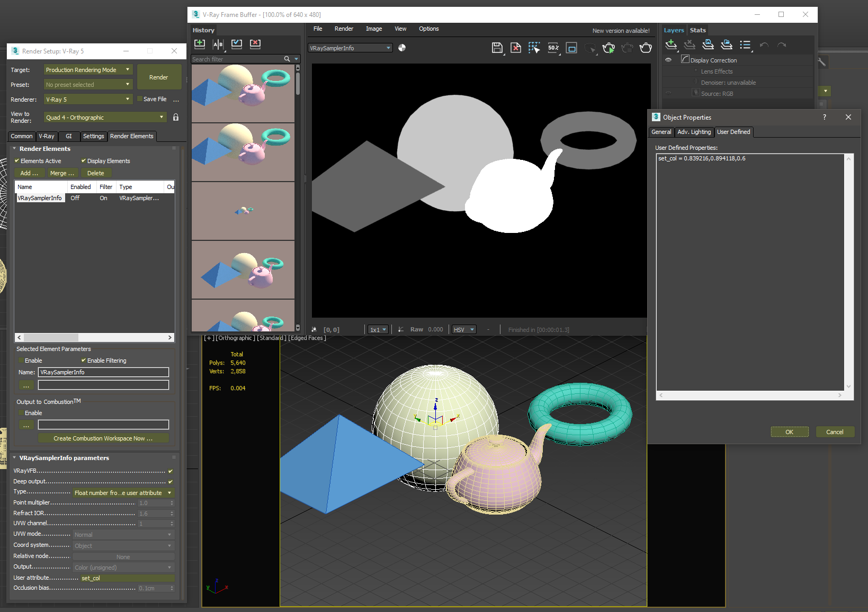Clear the frame buffer image

click(516, 48)
